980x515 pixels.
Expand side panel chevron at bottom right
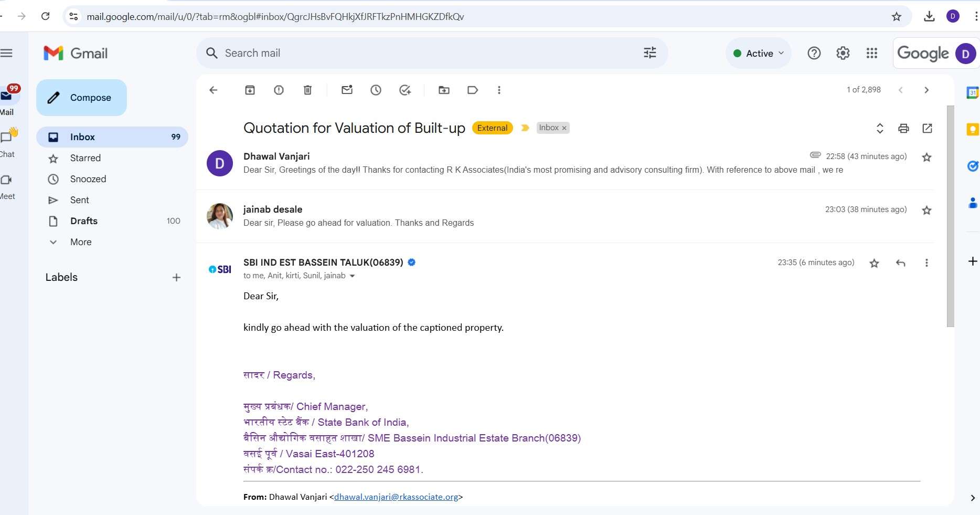point(973,498)
